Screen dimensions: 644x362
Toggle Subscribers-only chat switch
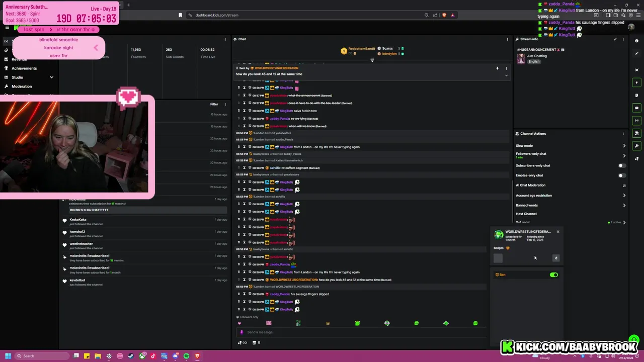click(622, 165)
